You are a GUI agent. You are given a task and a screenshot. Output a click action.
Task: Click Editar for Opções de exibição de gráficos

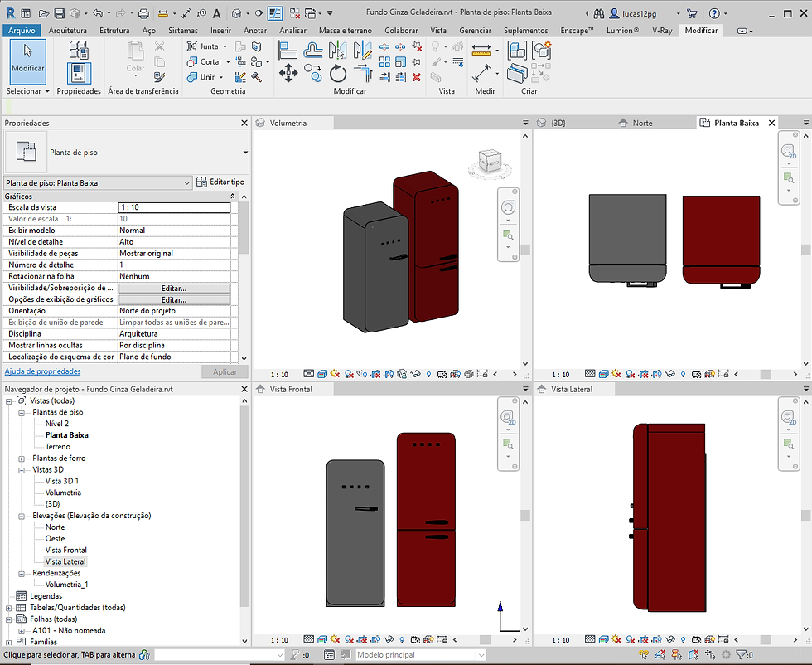coord(174,299)
